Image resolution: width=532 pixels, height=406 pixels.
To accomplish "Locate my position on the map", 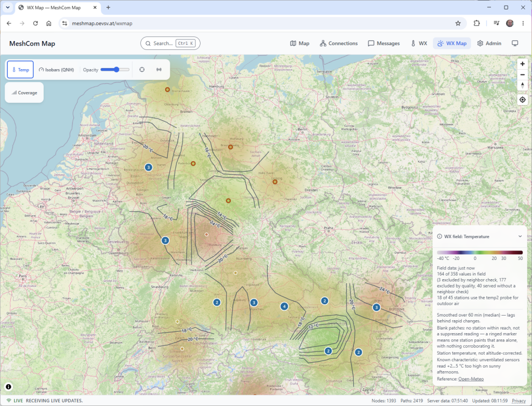I will point(523,100).
